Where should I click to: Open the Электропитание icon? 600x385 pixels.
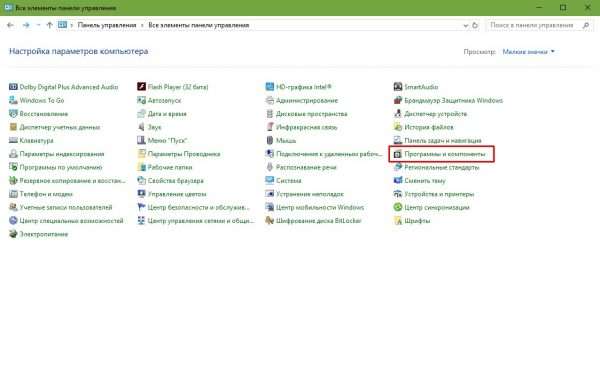pyautogui.click(x=13, y=234)
